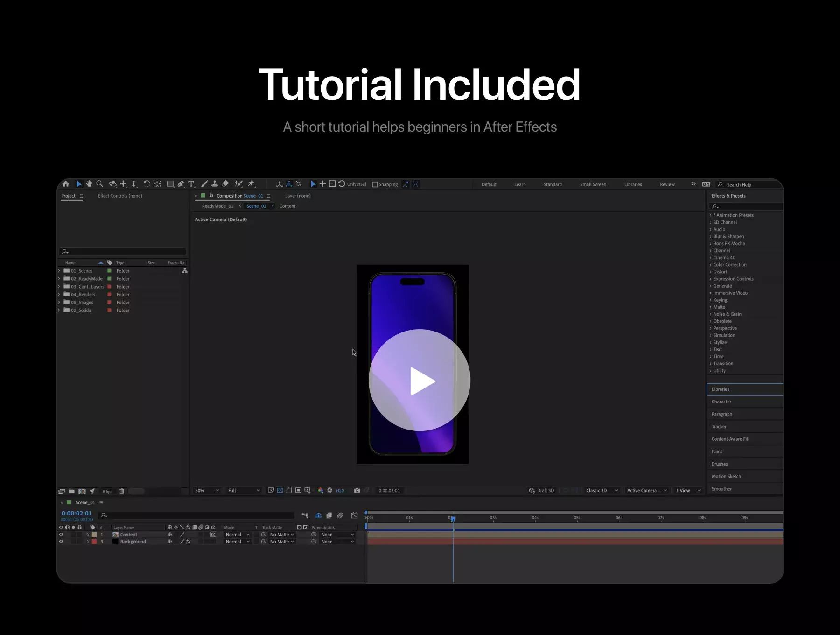Open the Classic 3D renderer dropdown
840x635 pixels.
[x=602, y=490]
